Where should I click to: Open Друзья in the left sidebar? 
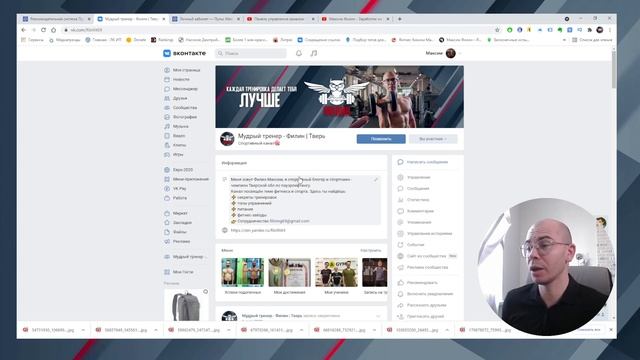point(176,98)
